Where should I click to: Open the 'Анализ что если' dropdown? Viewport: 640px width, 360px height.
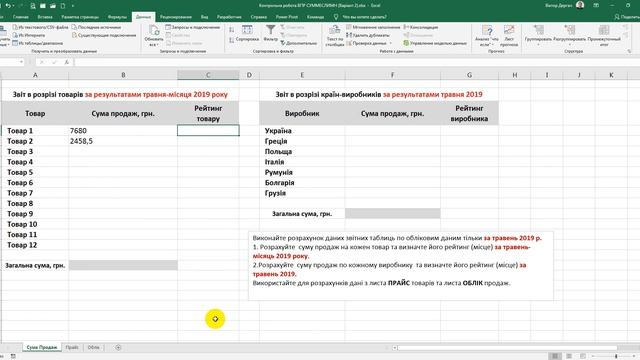tap(487, 35)
